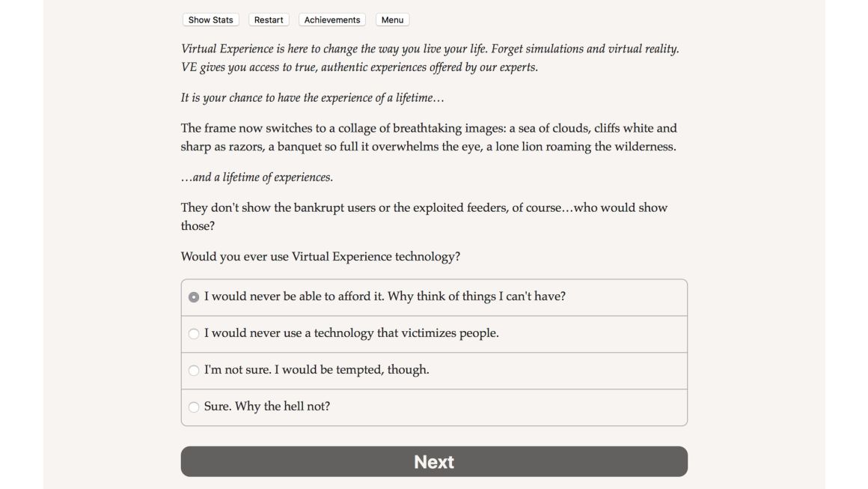Click the italic line '…and a lifetime of experiences.'

(x=257, y=177)
